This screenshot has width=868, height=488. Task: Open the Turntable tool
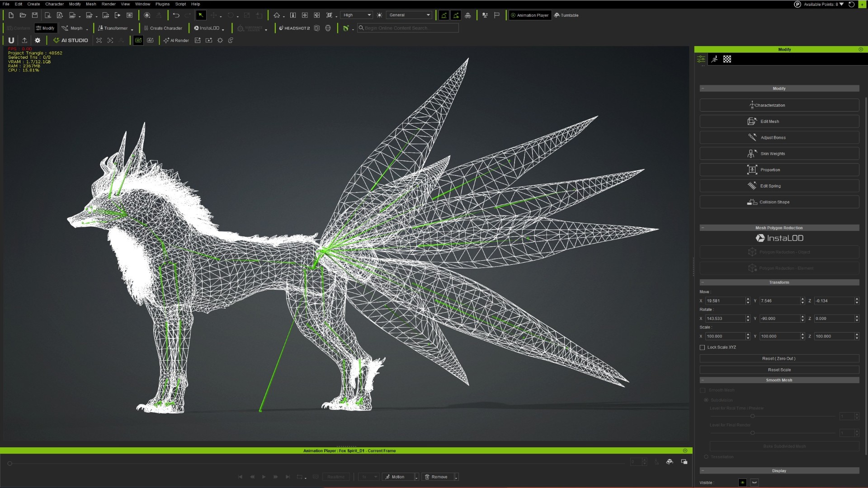(566, 15)
